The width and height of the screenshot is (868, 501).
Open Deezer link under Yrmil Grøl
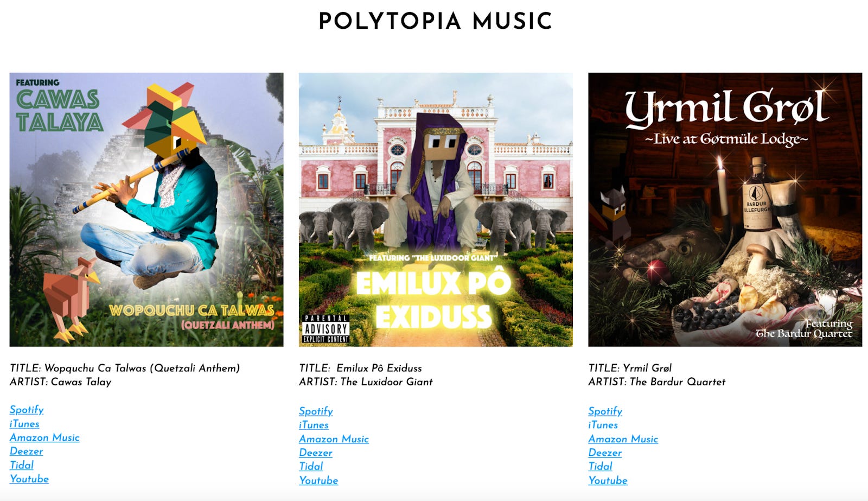(605, 453)
